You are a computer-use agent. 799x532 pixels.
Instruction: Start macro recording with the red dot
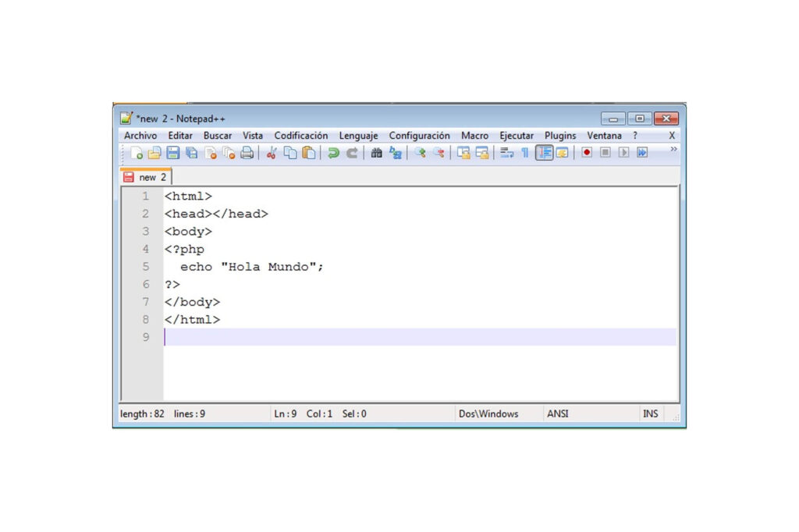[x=587, y=153]
